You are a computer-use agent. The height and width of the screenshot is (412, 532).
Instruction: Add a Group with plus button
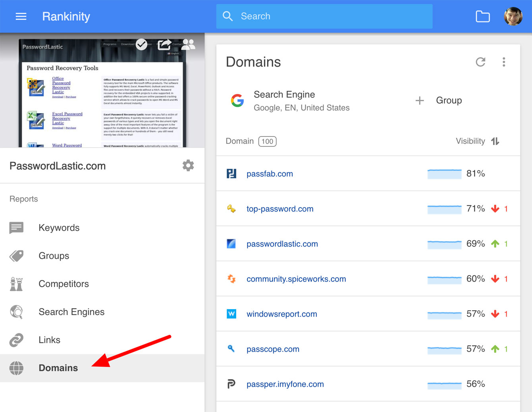(420, 100)
